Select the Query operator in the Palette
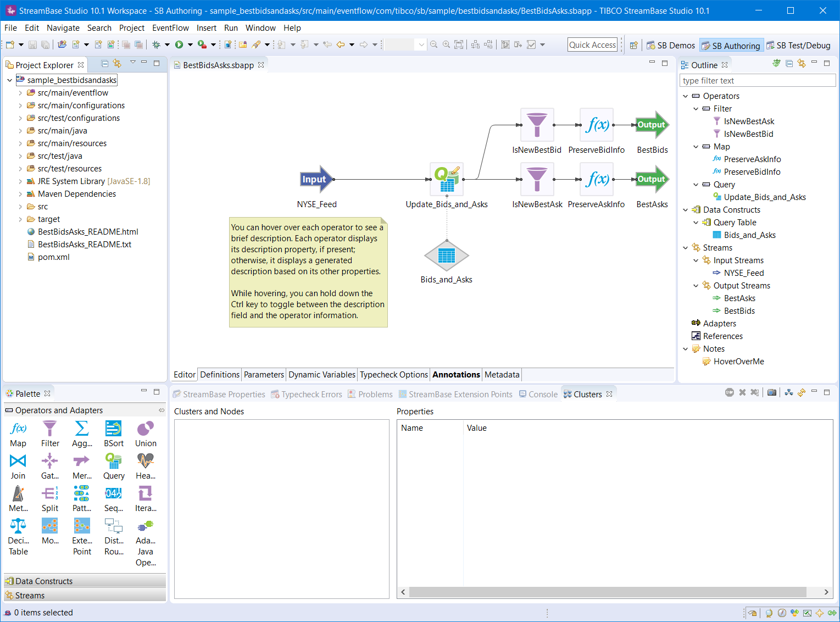The image size is (840, 622). 114,466
